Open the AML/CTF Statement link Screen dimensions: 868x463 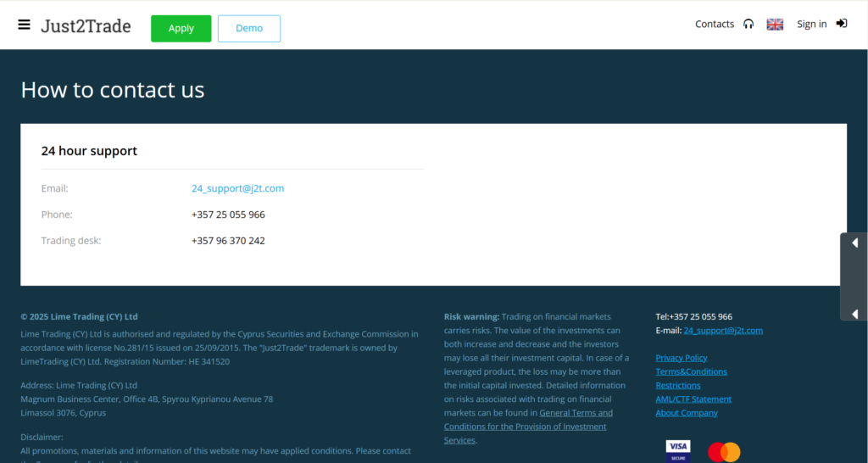(693, 399)
